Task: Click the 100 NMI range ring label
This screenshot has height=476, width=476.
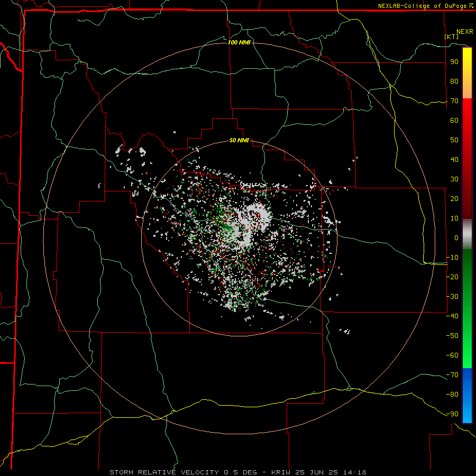Action: [239, 42]
